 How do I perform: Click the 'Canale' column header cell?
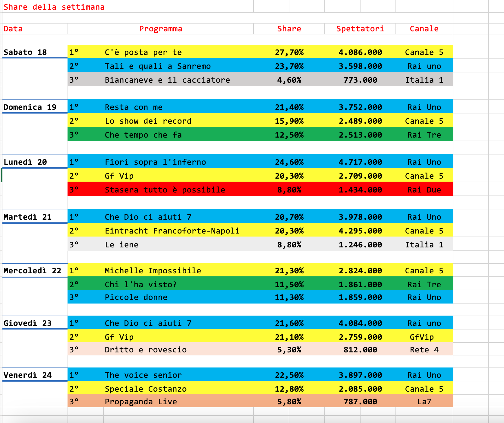tap(424, 29)
